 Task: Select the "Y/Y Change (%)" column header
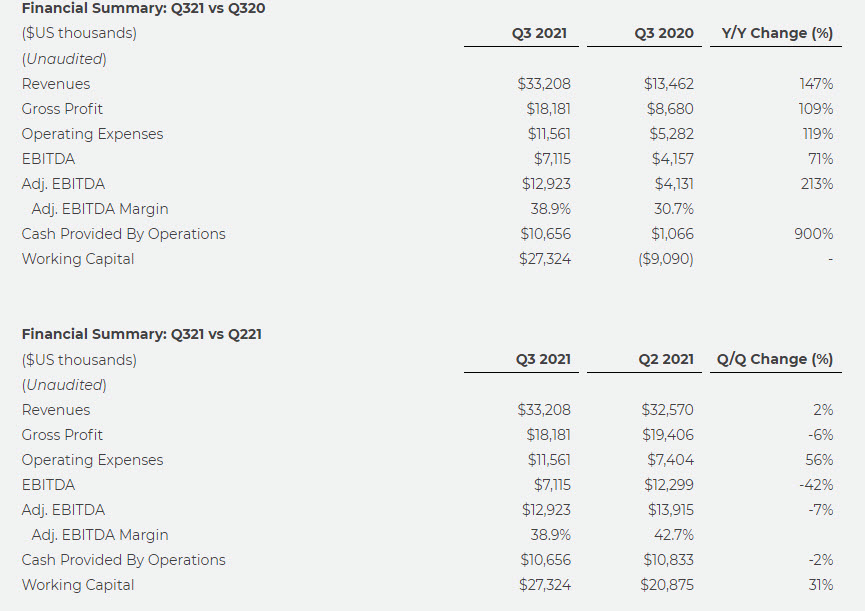pyautogui.click(x=777, y=33)
